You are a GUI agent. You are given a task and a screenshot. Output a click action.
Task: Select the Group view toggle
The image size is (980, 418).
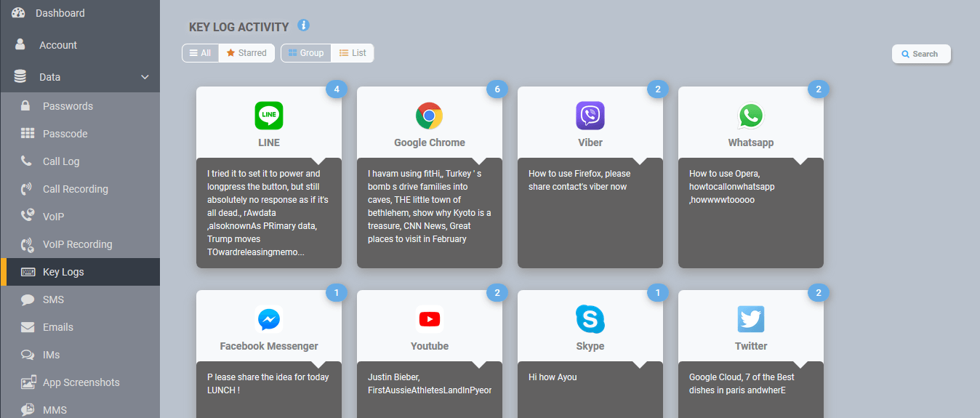coord(306,53)
